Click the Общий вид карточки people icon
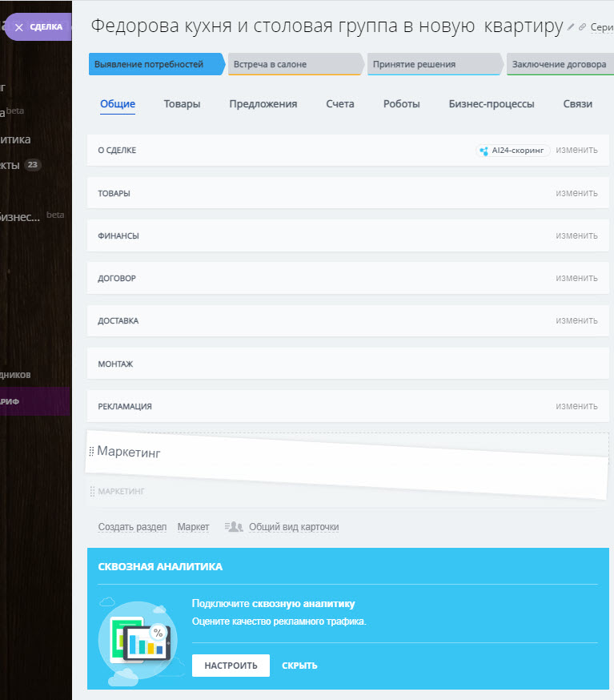This screenshot has height=700, width=614. coord(234,527)
